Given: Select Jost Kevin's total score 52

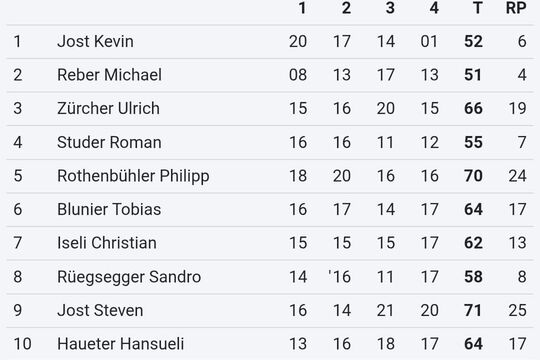Looking at the screenshot, I should 473,41.
